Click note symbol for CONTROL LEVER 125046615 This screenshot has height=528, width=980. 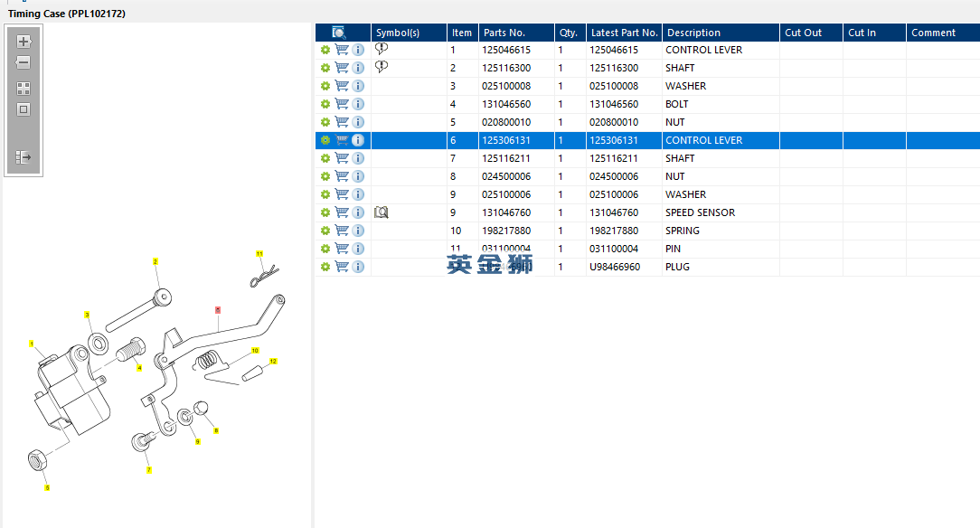382,49
